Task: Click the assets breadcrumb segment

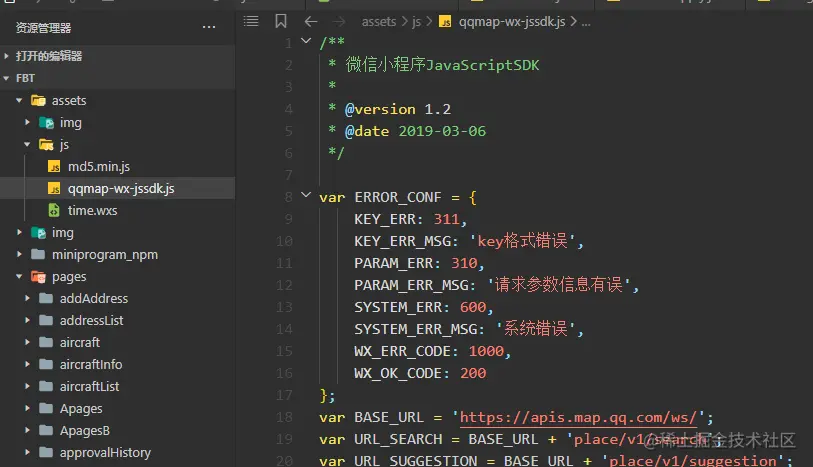Action: click(379, 22)
